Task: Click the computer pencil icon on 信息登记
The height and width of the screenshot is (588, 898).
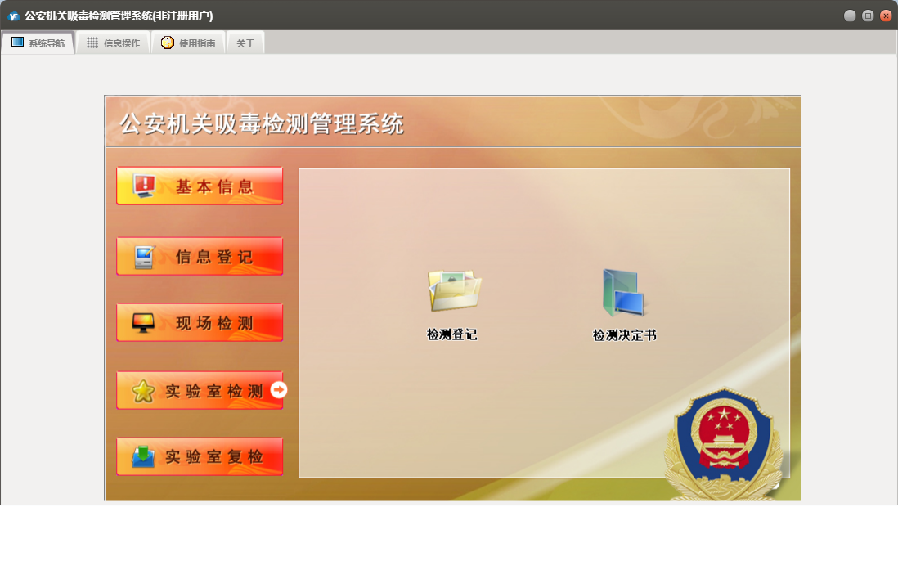Action: click(x=144, y=257)
